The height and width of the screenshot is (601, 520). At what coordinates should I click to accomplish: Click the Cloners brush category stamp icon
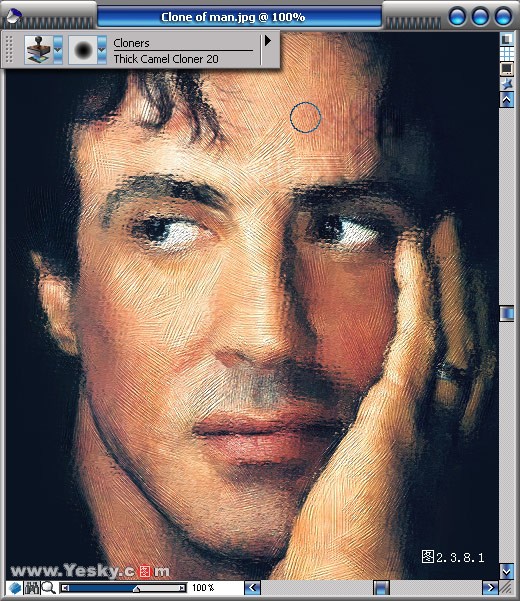(x=38, y=49)
